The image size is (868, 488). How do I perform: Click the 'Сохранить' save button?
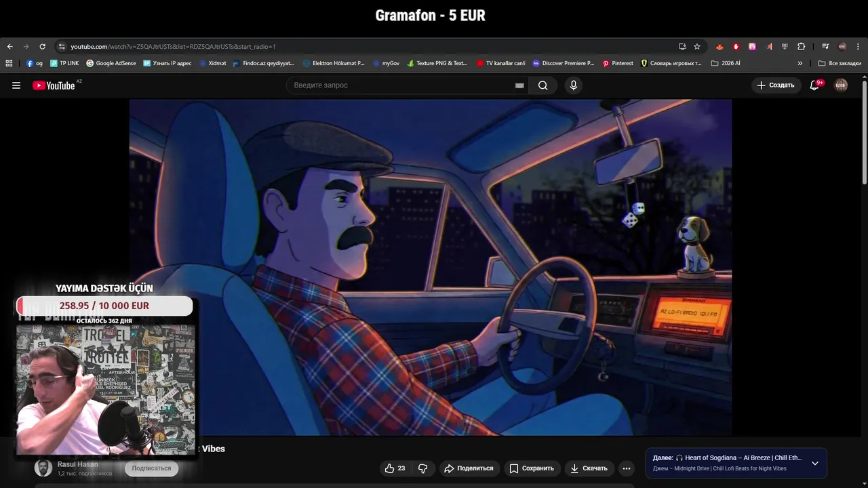[x=532, y=468]
